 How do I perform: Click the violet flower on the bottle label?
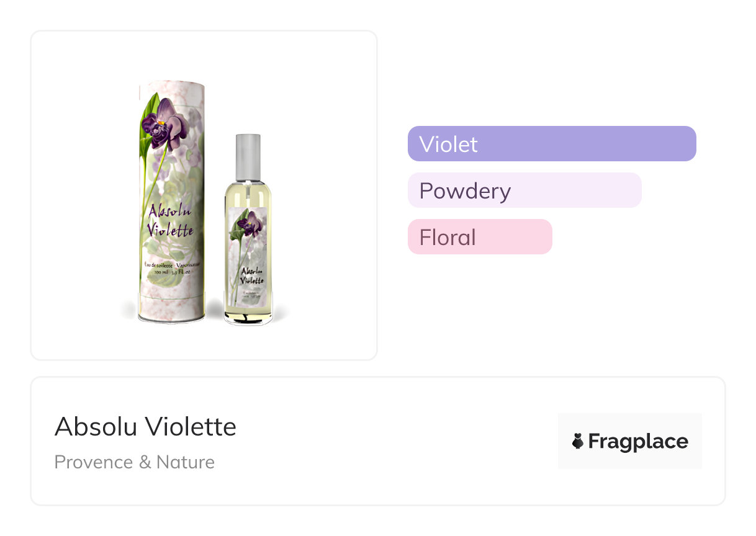point(250,223)
